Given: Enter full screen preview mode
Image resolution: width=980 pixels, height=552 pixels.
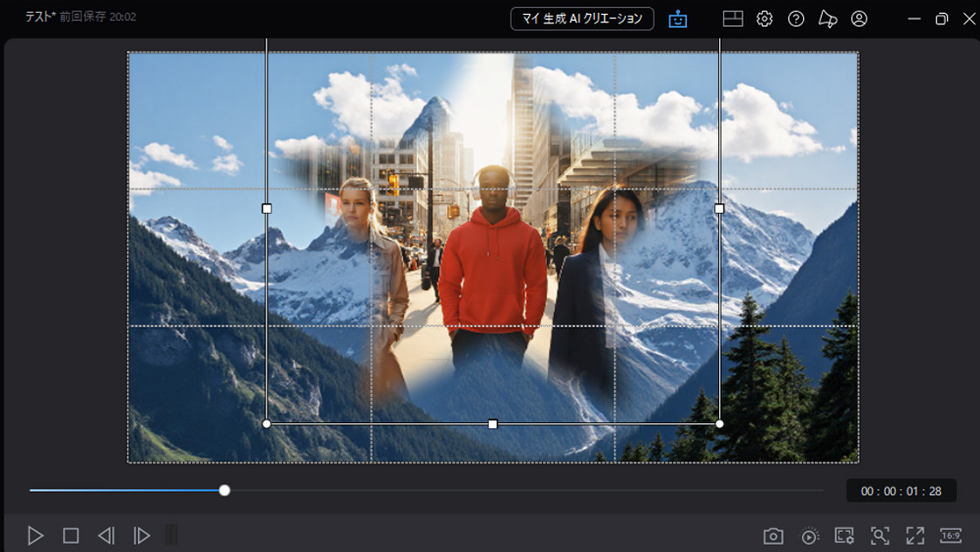Looking at the screenshot, I should click(x=914, y=535).
